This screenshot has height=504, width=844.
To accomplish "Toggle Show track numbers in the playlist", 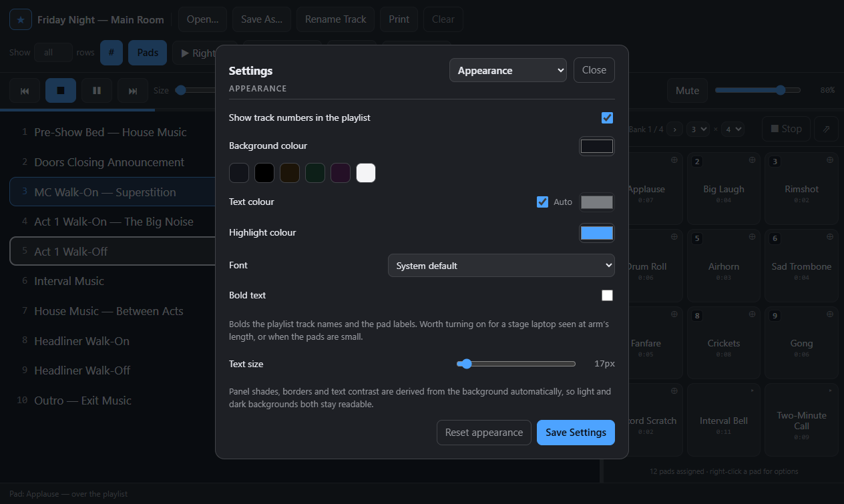I will (x=607, y=117).
